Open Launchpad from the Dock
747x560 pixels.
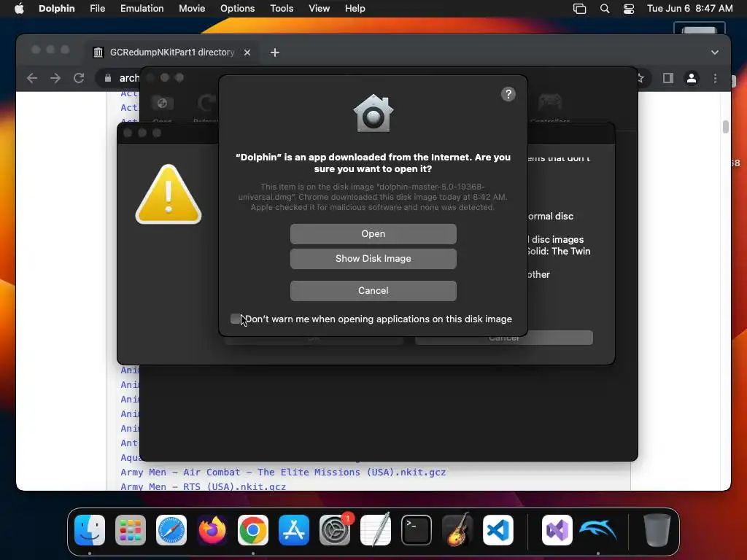point(131,530)
